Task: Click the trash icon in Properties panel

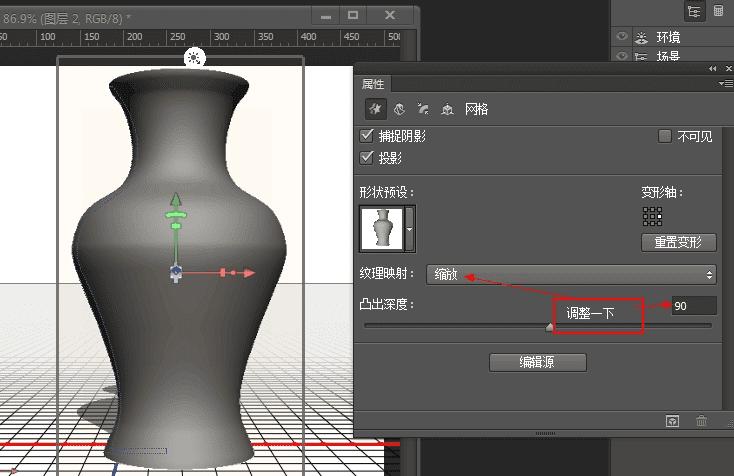Action: click(701, 422)
